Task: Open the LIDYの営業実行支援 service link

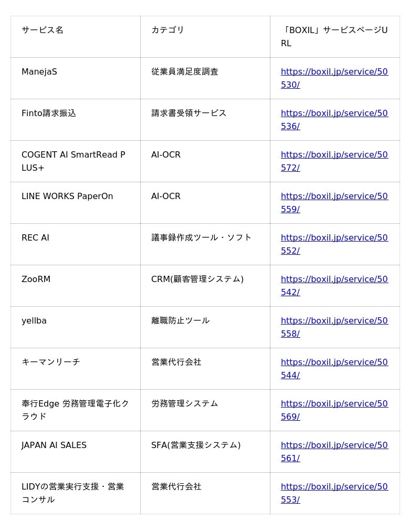Action: pos(334,487)
